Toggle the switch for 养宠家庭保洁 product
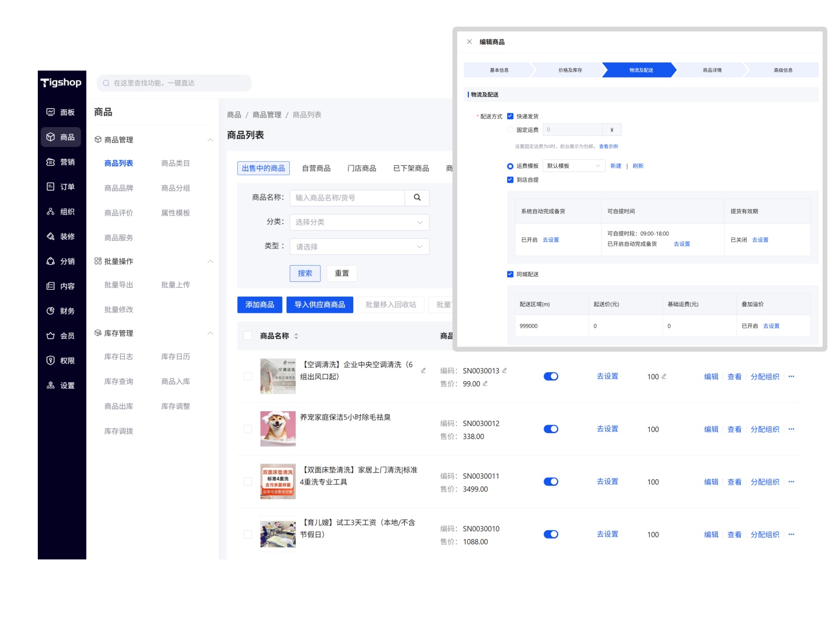This screenshot has width=840, height=630. pos(551,429)
